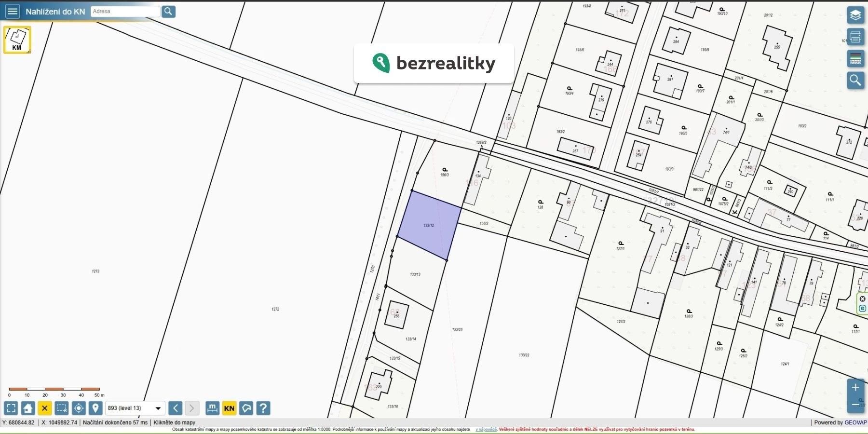Click parcel label 1273
This screenshot has height=434, width=868.
[95, 271]
